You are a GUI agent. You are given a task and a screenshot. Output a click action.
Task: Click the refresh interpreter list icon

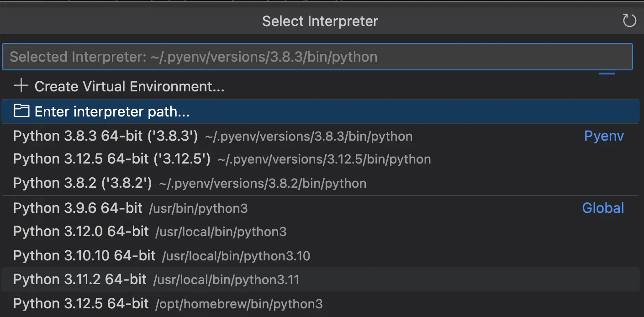629,21
